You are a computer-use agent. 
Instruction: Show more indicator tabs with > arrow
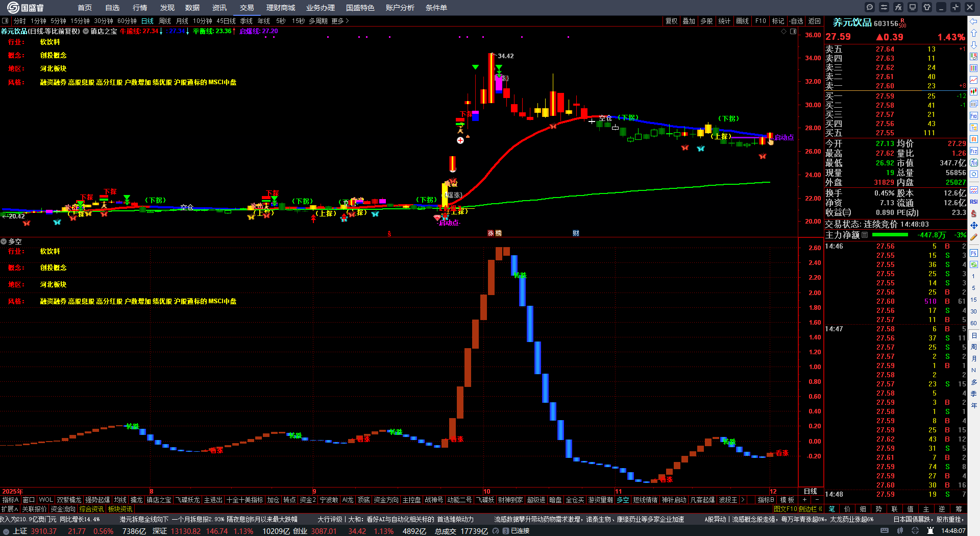pyautogui.click(x=743, y=500)
